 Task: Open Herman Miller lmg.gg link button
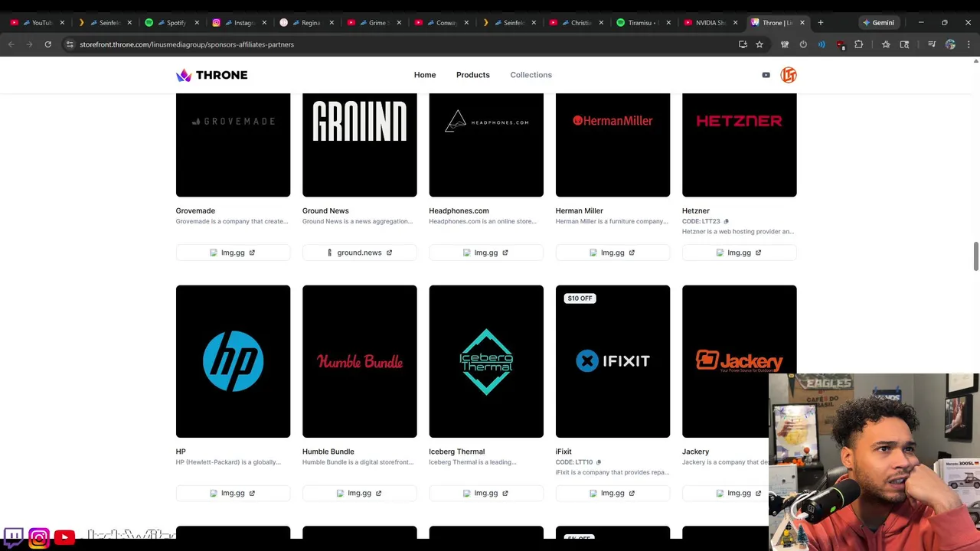click(612, 253)
